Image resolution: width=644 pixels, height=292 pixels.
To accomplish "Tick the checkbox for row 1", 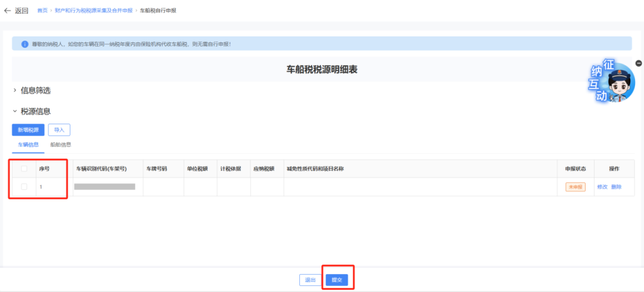I will pyautogui.click(x=24, y=187).
